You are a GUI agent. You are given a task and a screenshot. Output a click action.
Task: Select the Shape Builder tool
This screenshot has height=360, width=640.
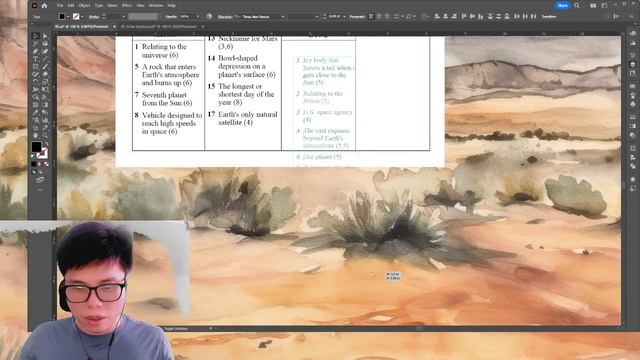point(36,97)
